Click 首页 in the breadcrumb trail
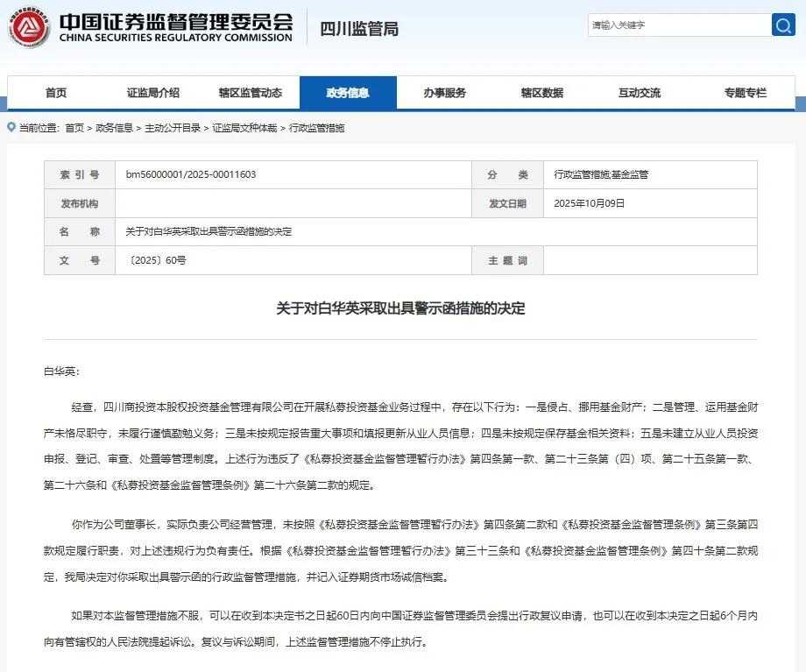Image resolution: width=806 pixels, height=672 pixels. (74, 128)
